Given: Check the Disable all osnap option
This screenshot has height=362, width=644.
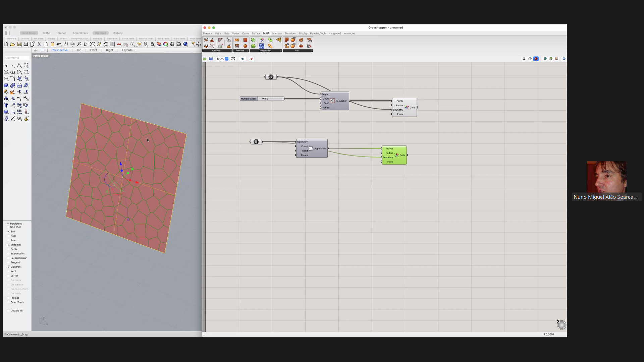Looking at the screenshot, I should (8, 311).
